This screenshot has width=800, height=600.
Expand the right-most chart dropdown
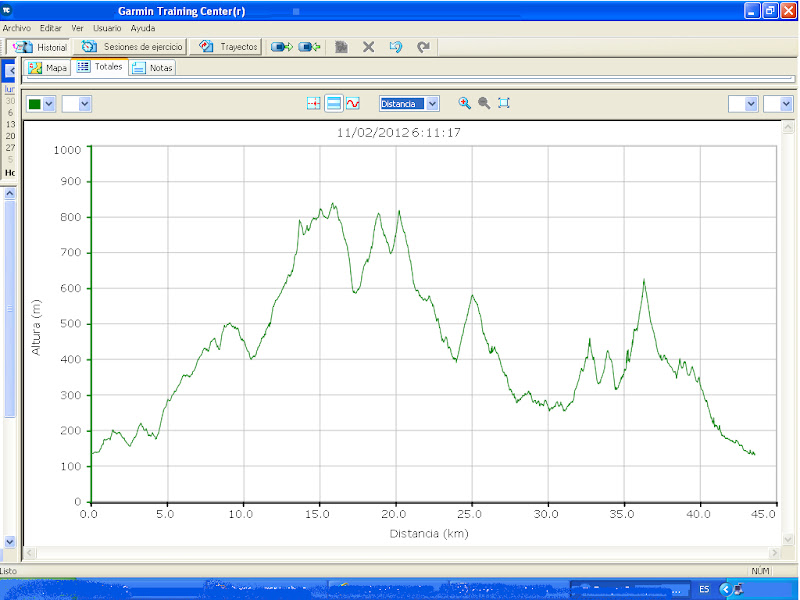(786, 104)
